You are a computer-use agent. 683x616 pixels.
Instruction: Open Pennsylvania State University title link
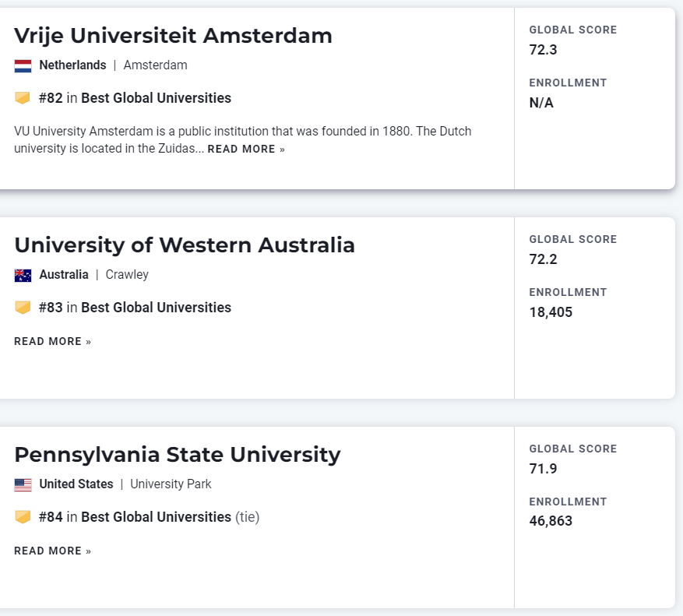coord(178,455)
